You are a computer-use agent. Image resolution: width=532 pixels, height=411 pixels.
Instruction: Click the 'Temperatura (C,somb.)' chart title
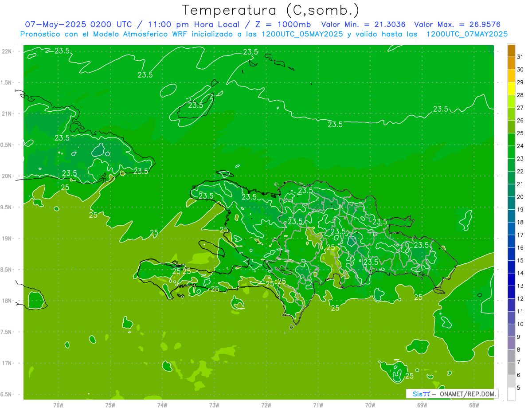[271, 10]
